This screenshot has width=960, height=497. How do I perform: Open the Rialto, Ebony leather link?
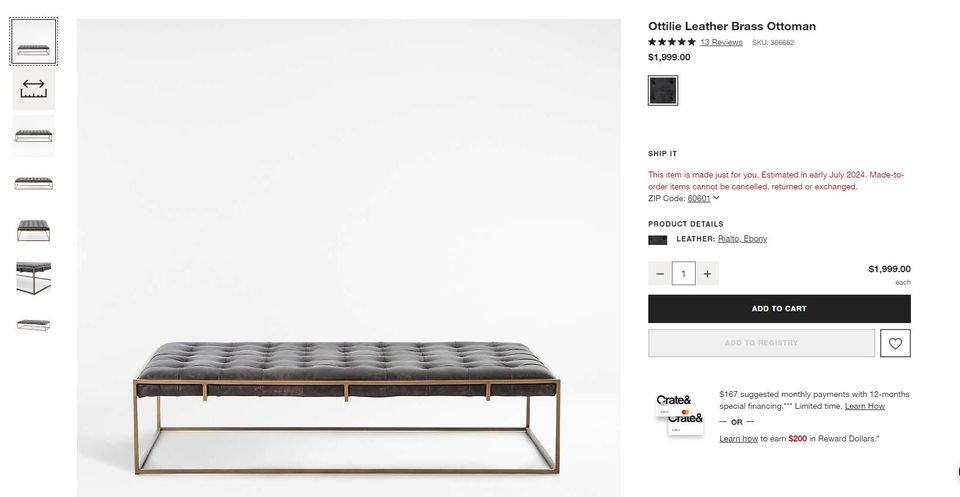coord(743,239)
